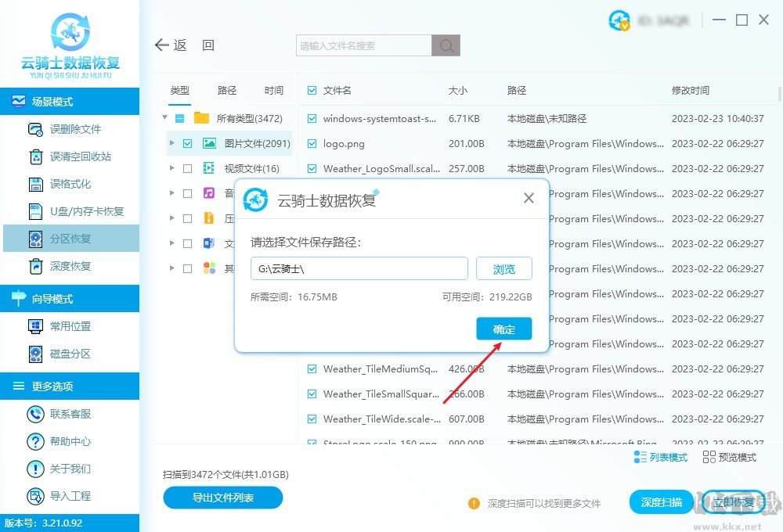Collapse the 所有类型(3472) tree node
The height and width of the screenshot is (532, 783).
[164, 118]
